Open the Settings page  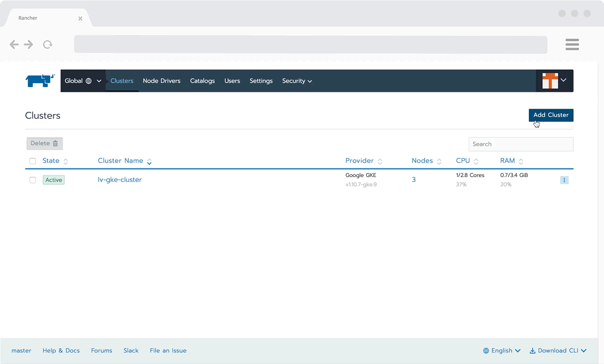coord(261,81)
